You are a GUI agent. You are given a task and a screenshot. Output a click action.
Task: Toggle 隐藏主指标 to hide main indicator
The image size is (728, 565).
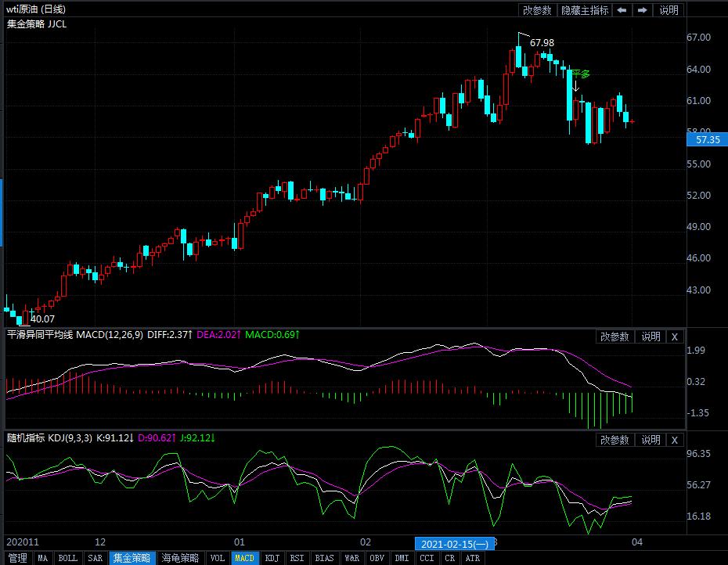tap(585, 10)
